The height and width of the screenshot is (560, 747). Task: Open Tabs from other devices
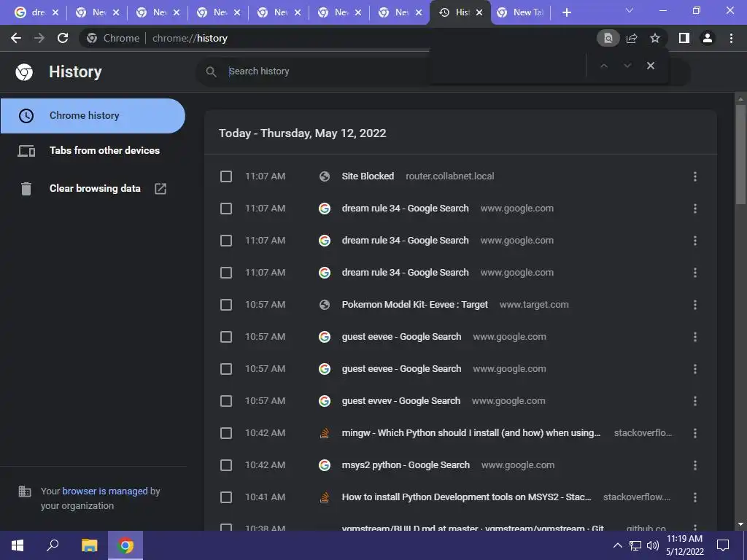(x=93, y=150)
